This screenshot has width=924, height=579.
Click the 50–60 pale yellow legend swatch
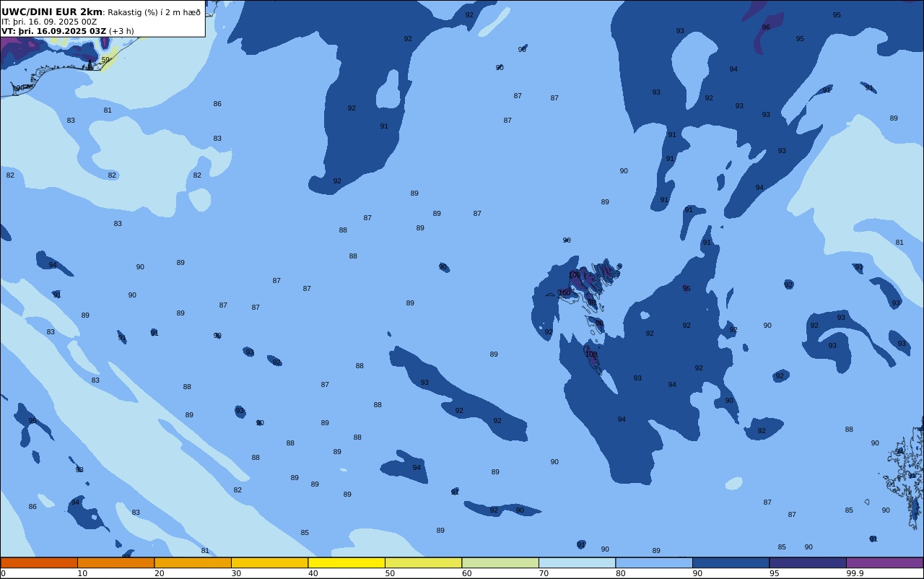pyautogui.click(x=423, y=562)
